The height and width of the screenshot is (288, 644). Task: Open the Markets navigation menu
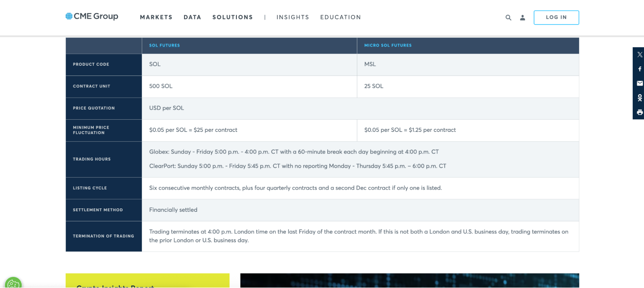click(x=156, y=17)
